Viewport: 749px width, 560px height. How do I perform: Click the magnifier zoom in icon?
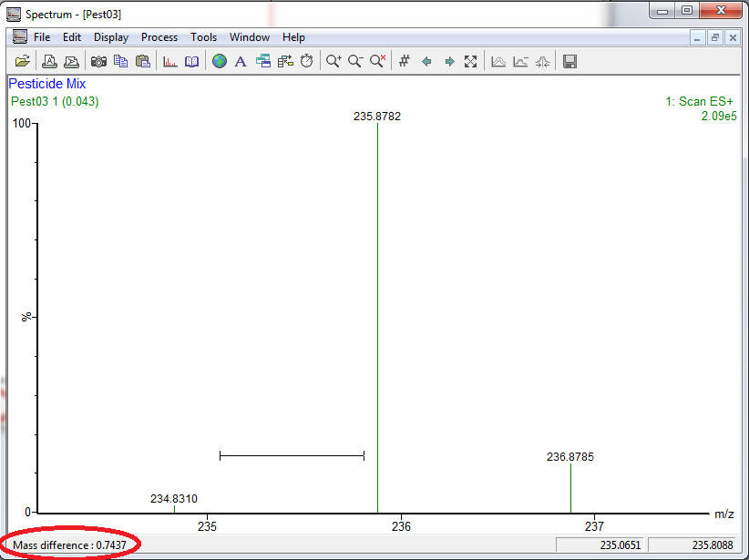tap(333, 62)
